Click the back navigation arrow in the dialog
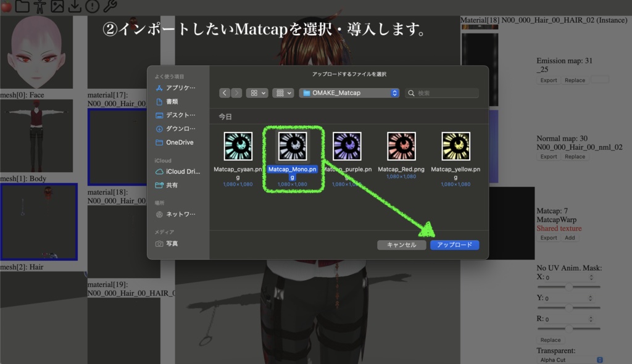Image resolution: width=632 pixels, height=364 pixels. [x=224, y=93]
